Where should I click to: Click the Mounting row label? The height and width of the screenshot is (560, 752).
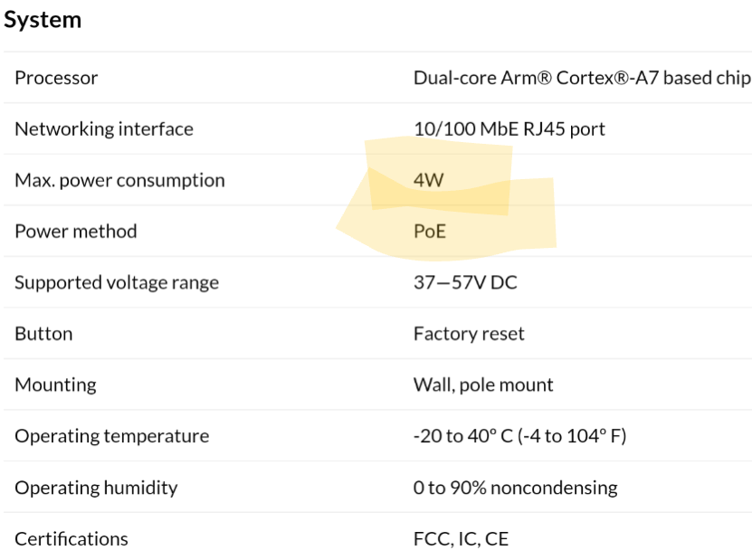(x=55, y=384)
